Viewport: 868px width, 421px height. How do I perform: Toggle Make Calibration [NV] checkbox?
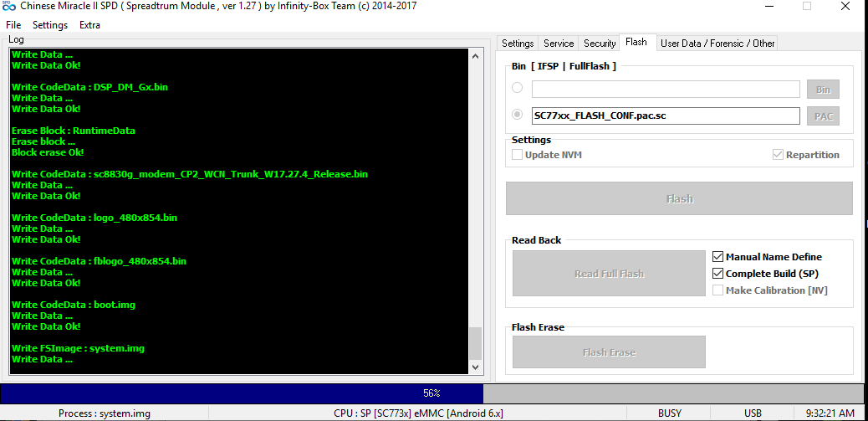718,290
